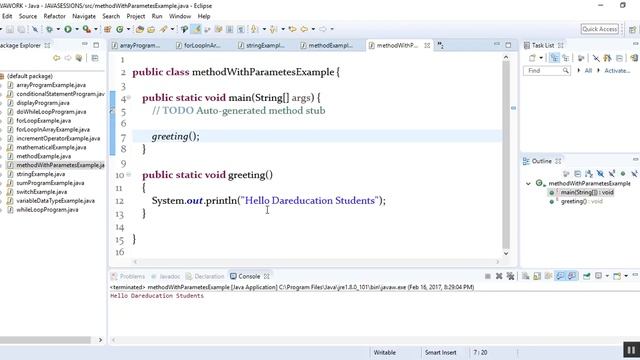Open the Navigate menu
Viewport: 640px width, 360px height.
click(84, 16)
